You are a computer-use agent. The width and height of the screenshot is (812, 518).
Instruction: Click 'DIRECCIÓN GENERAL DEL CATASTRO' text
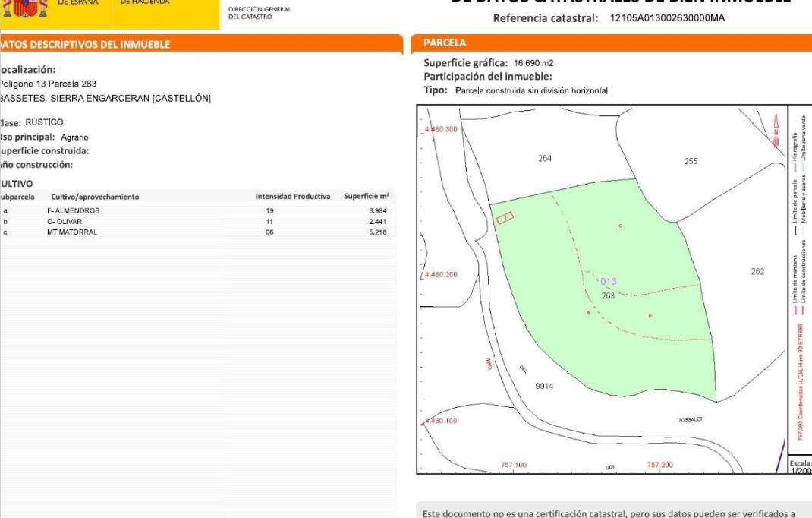coord(260,13)
